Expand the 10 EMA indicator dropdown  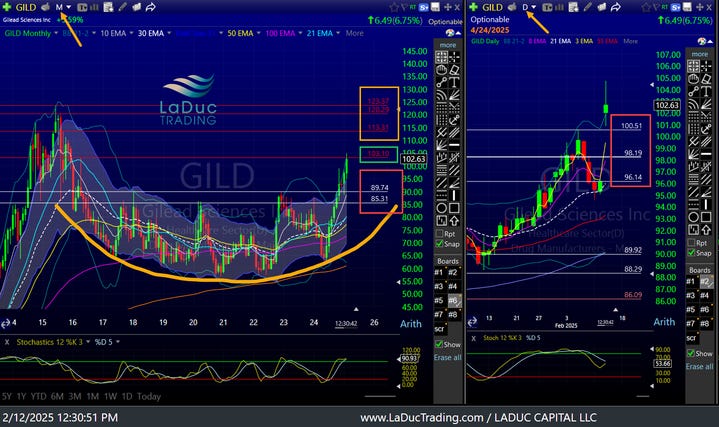pyautogui.click(x=131, y=33)
